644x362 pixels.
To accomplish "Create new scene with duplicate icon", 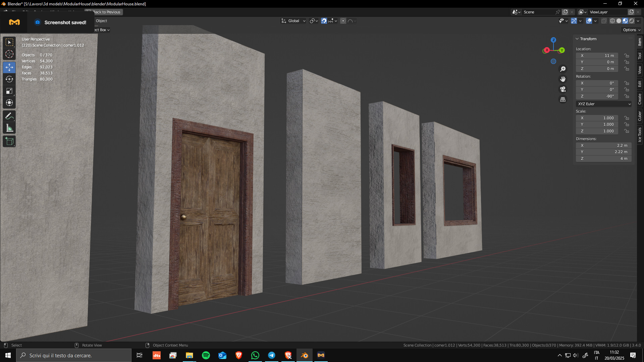I will coord(565,12).
